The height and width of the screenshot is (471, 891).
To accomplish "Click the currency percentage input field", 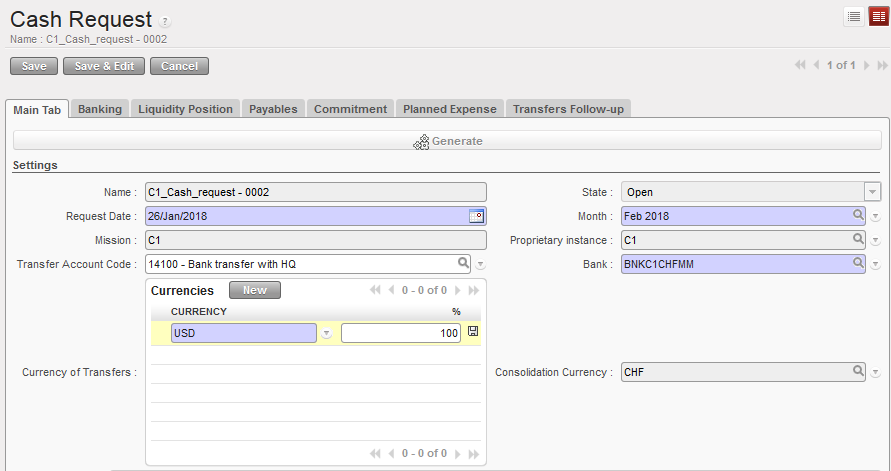I will pyautogui.click(x=400, y=333).
